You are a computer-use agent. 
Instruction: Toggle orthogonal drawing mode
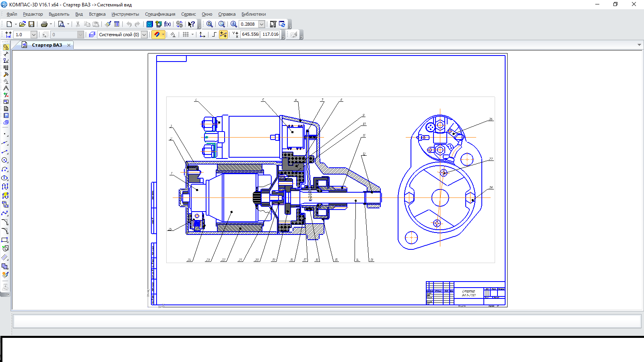click(214, 35)
